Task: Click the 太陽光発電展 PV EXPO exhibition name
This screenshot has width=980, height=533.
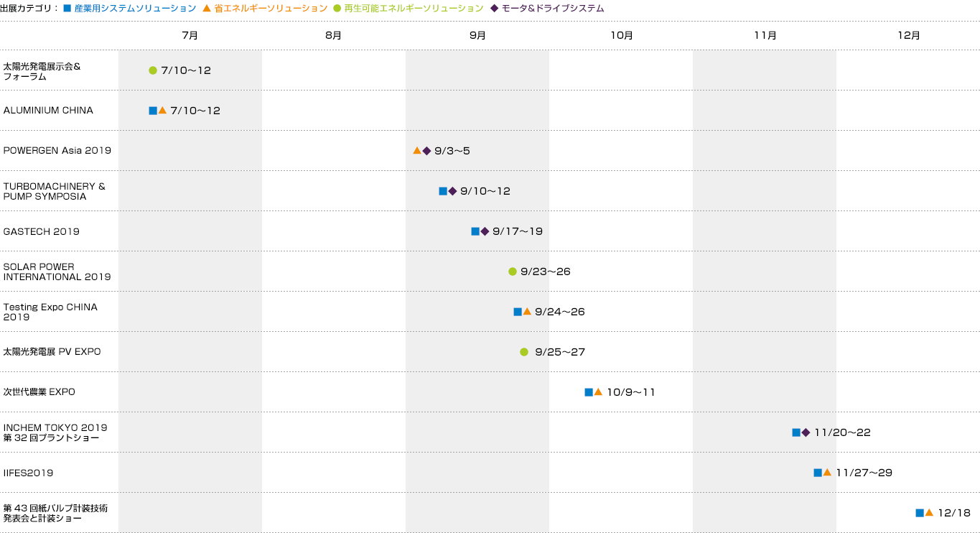Action: coord(52,352)
